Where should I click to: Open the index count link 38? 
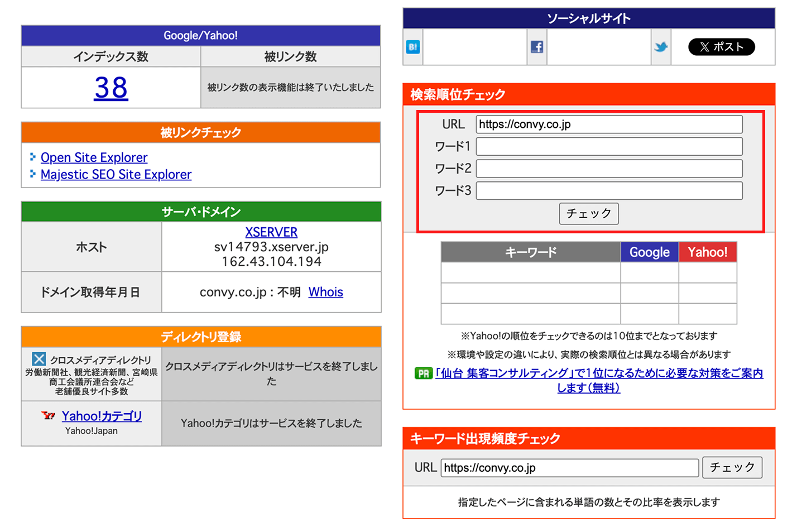pos(111,88)
